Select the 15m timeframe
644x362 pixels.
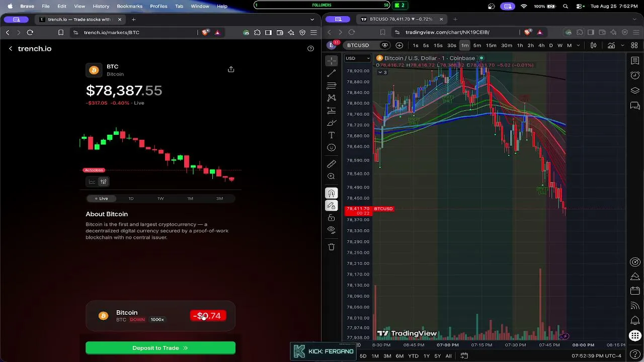point(491,45)
